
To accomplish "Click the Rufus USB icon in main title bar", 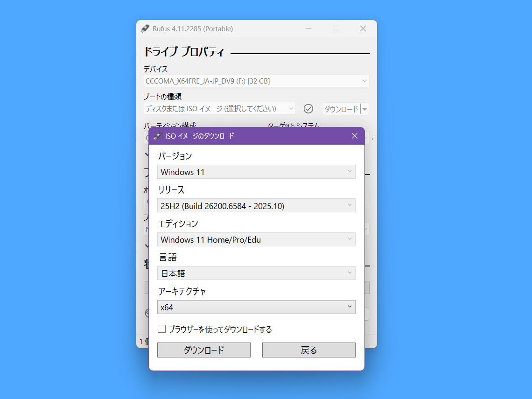I will (x=145, y=29).
